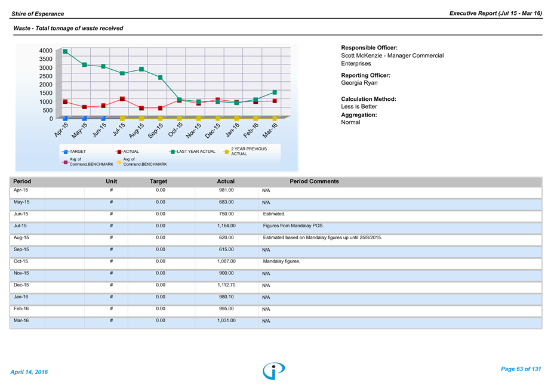Click the "Waste - Total tonnage of waste received" heading
The width and height of the screenshot is (554, 392).
click(x=68, y=28)
